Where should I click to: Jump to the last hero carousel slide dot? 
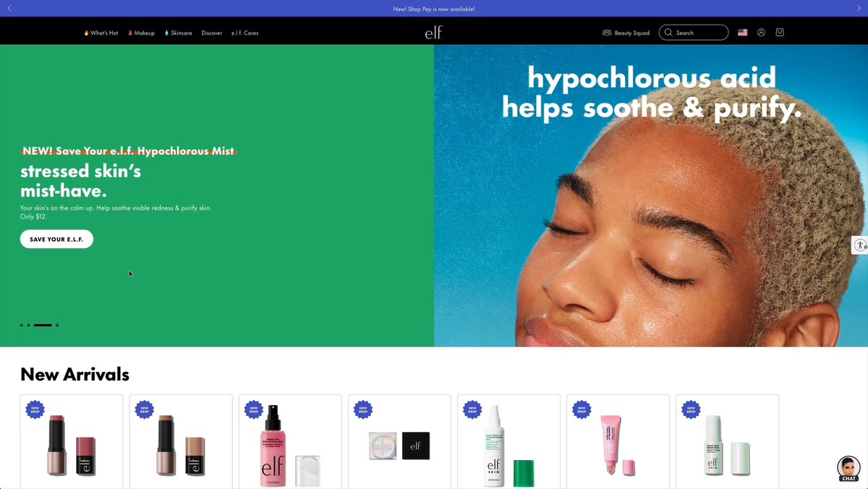coord(57,326)
